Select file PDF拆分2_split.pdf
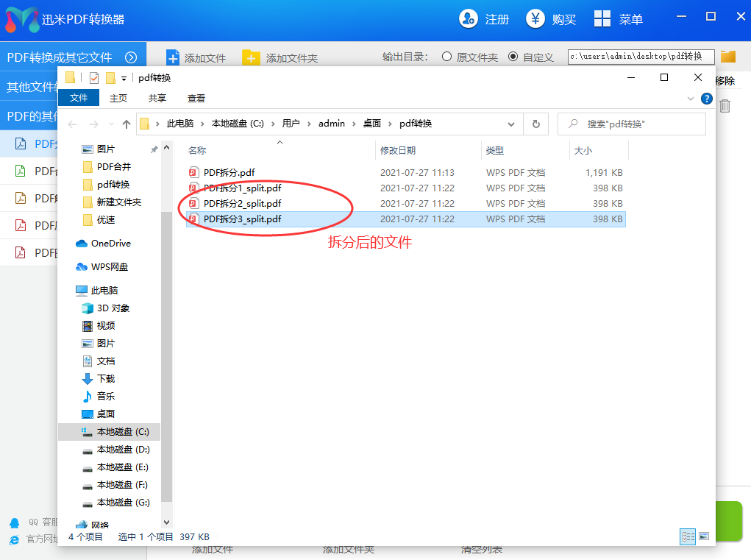 pyautogui.click(x=242, y=203)
